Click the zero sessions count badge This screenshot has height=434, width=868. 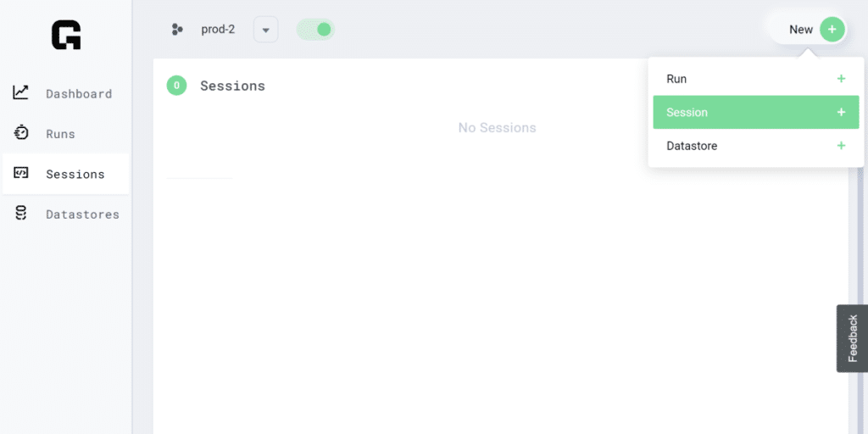coord(176,85)
